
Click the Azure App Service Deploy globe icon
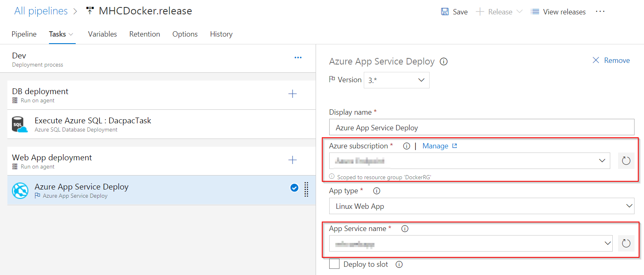click(20, 191)
